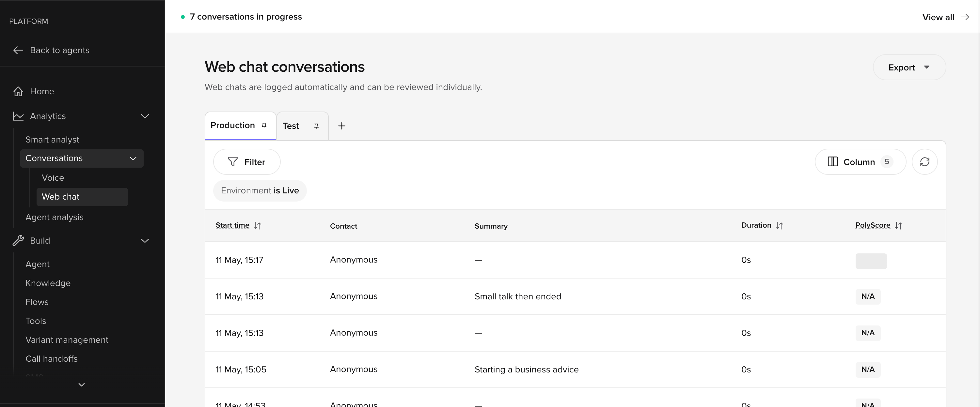
Task: Open the Export dropdown
Action: [909, 67]
